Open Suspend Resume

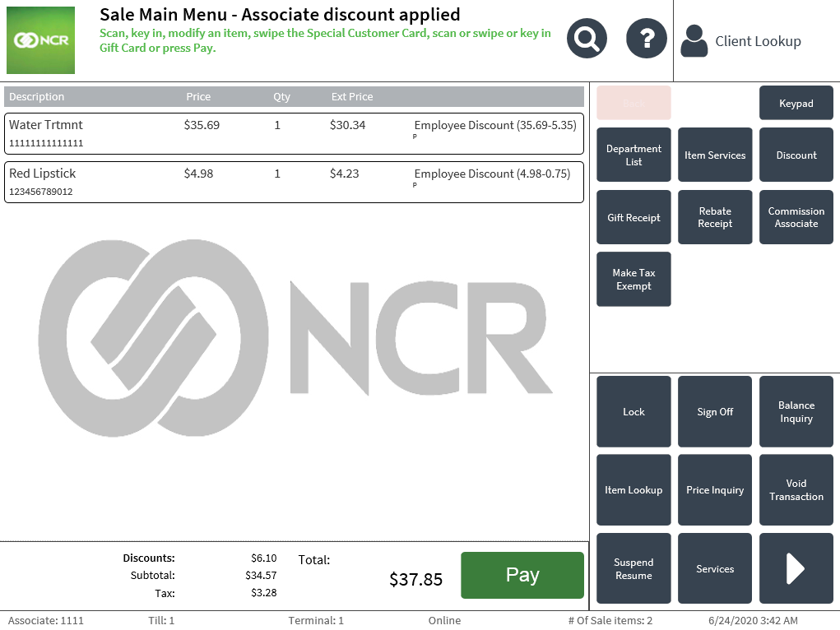pos(633,568)
